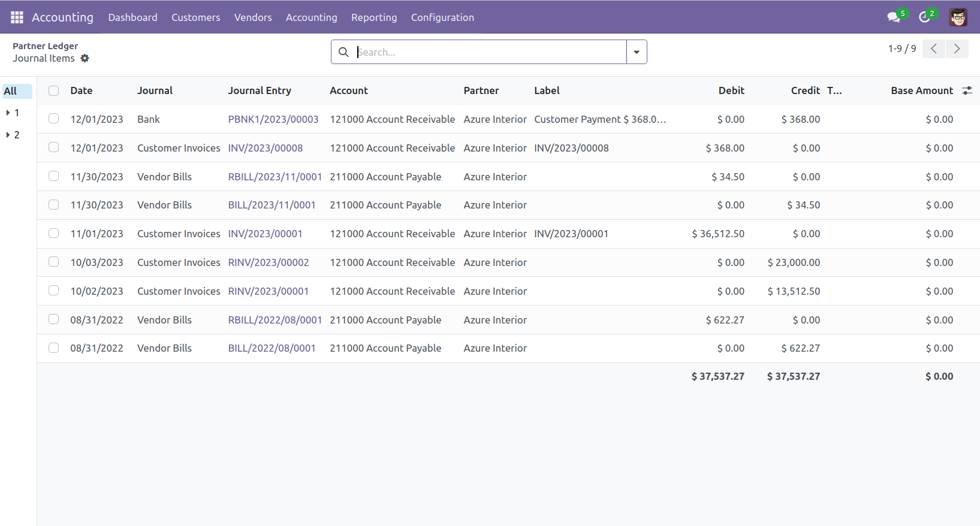The height and width of the screenshot is (526, 980).
Task: Open column visibility adjust icon
Action: coord(967,91)
